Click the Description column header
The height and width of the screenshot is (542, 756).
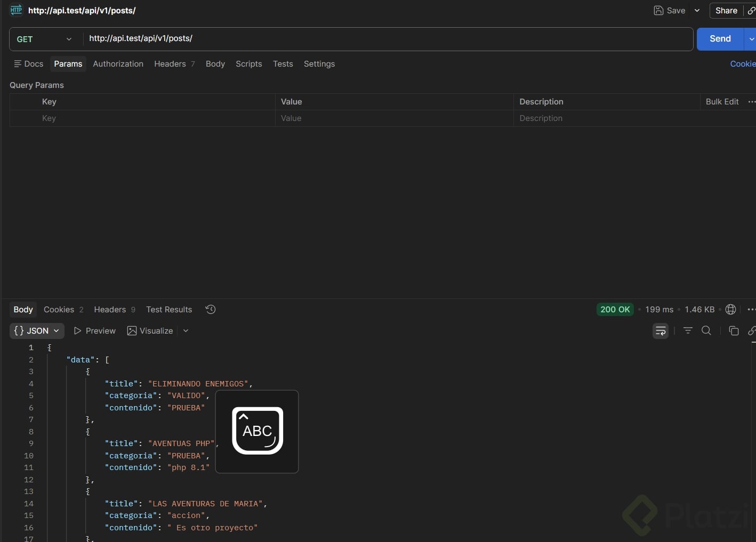541,102
